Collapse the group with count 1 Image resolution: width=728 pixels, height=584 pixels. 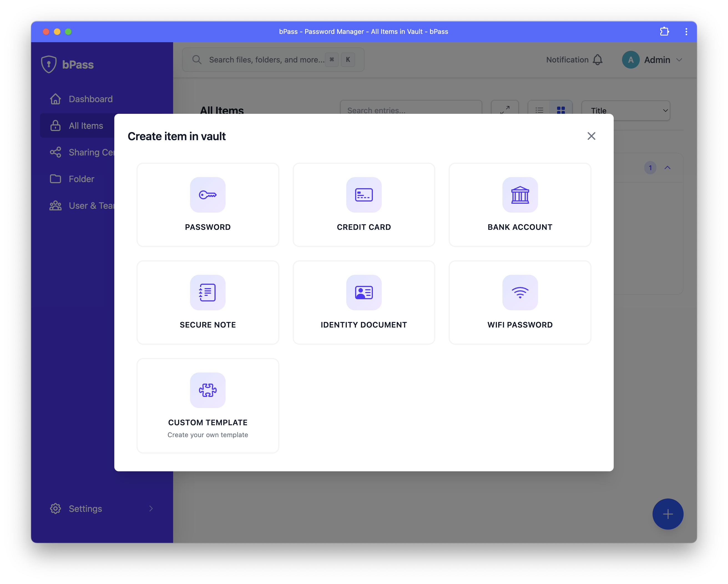[667, 168]
